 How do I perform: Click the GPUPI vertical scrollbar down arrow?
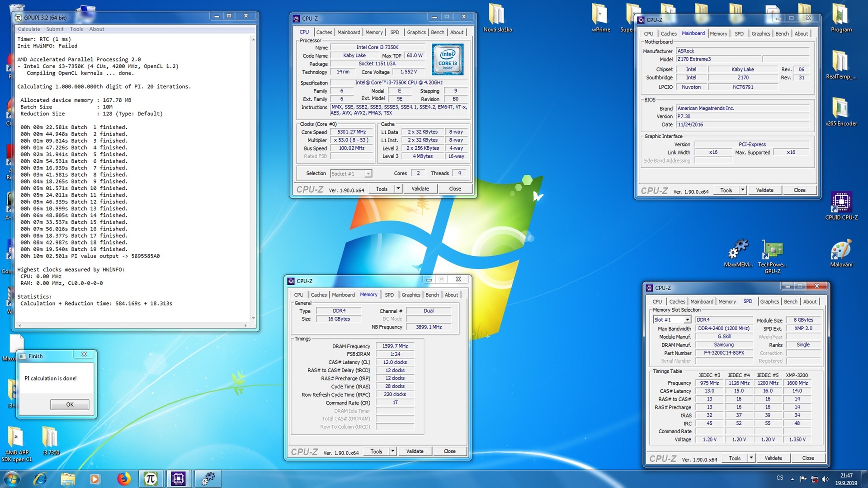click(x=253, y=318)
